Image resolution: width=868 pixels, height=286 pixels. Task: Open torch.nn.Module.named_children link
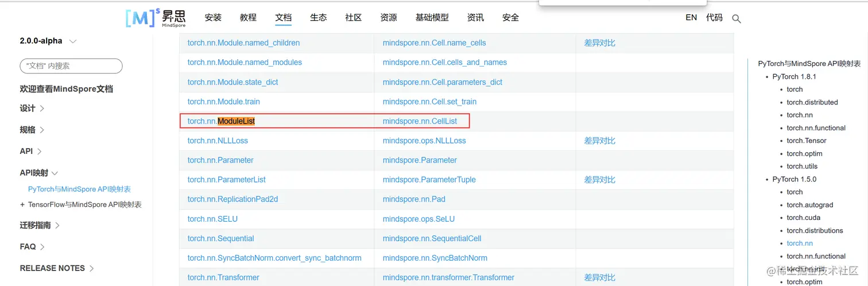click(243, 43)
